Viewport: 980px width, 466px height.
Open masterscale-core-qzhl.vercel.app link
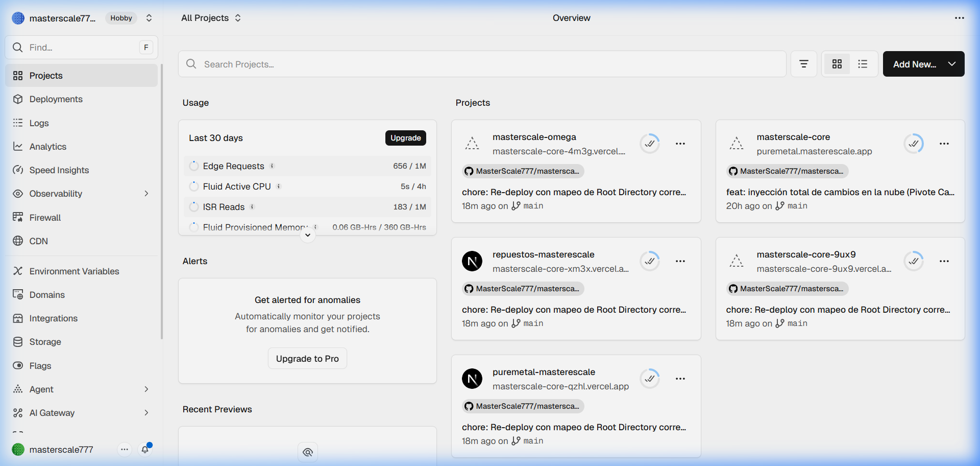point(560,386)
